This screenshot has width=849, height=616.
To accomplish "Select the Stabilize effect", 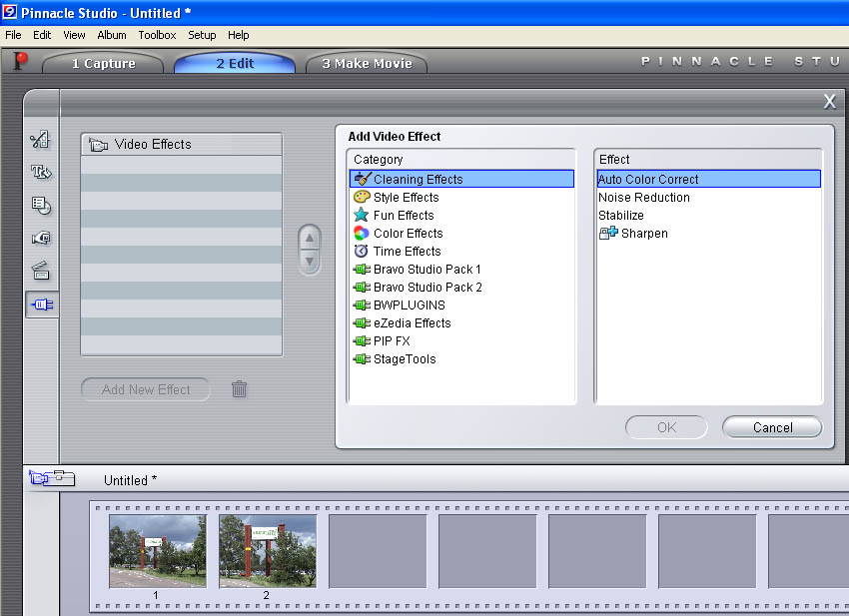I will click(709, 215).
